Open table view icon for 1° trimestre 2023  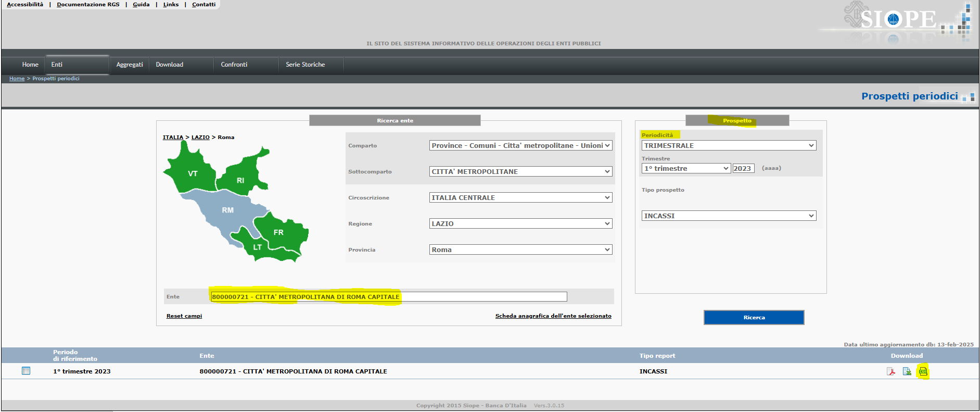(x=26, y=371)
